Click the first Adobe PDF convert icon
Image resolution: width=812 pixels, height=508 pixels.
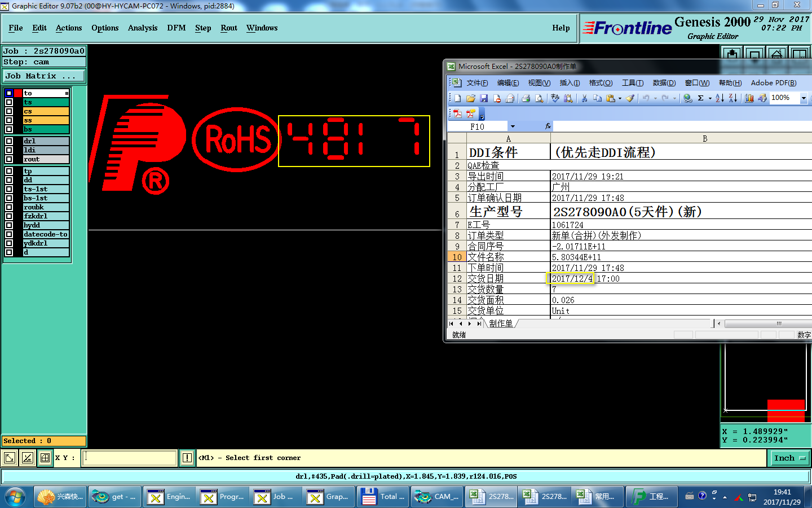pos(458,113)
